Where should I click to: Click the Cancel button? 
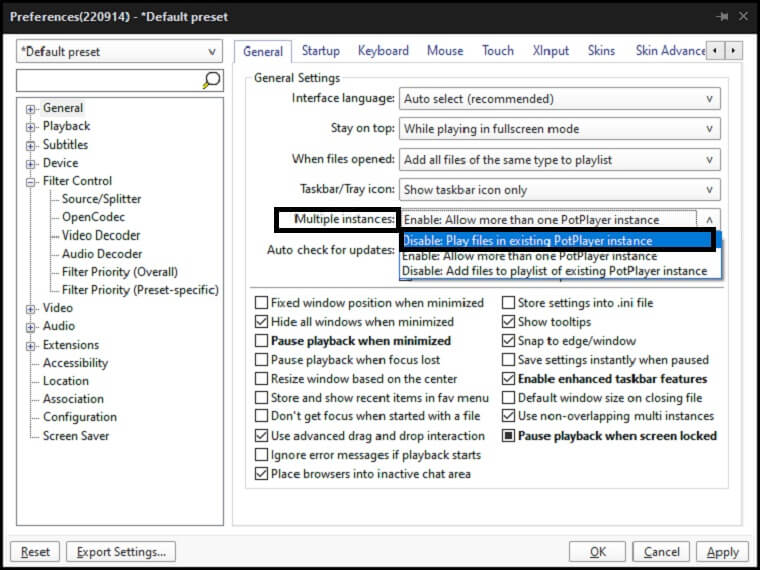tap(661, 552)
